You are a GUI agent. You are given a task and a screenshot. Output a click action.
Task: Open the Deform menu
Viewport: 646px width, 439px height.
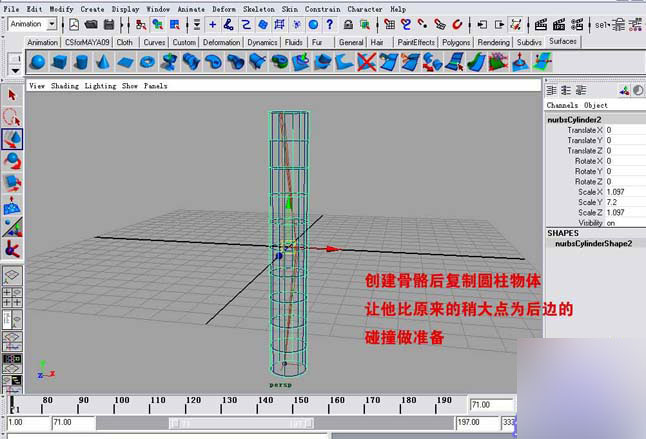coord(224,9)
